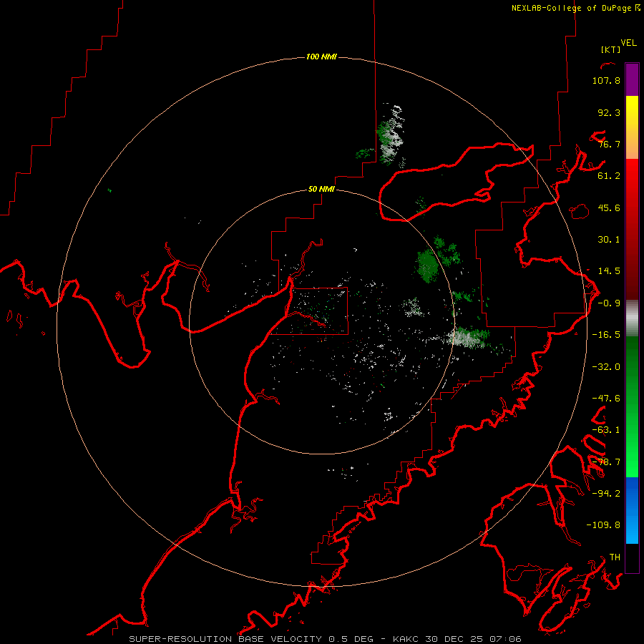Click the 61.2 velocity scale value
The width and height of the screenshot is (644, 644).
(x=609, y=176)
